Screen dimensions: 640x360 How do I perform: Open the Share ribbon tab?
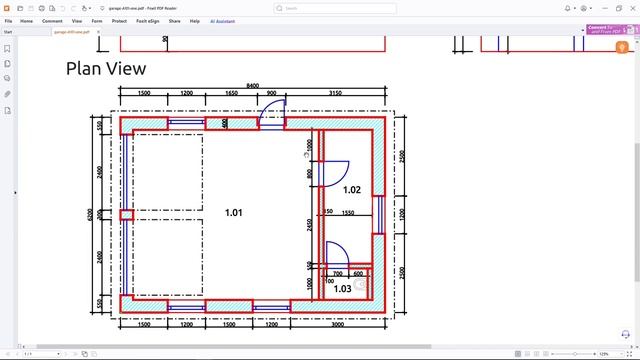click(x=174, y=21)
